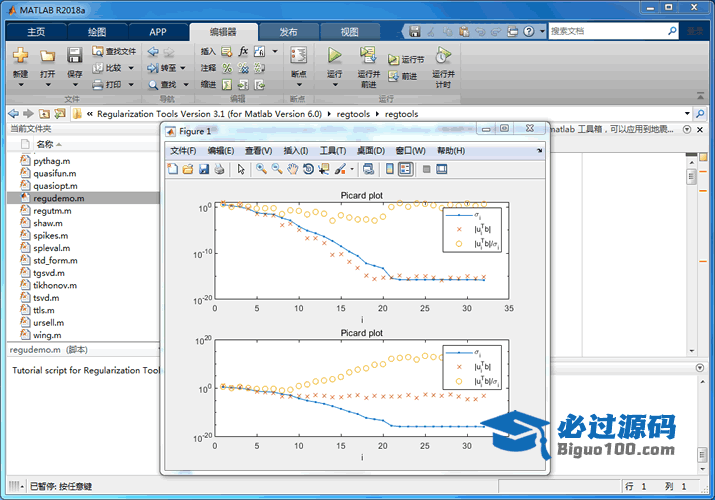Viewport: 715px width, 500px height.
Task: Open the Tools menu in Figure 1
Action: [332, 151]
